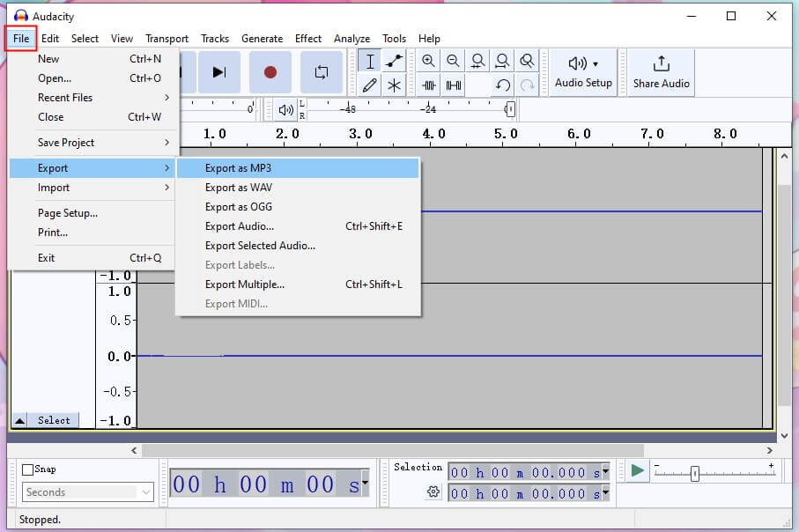Select Export Selected Audio...
This screenshot has width=799, height=532.
tap(298, 245)
